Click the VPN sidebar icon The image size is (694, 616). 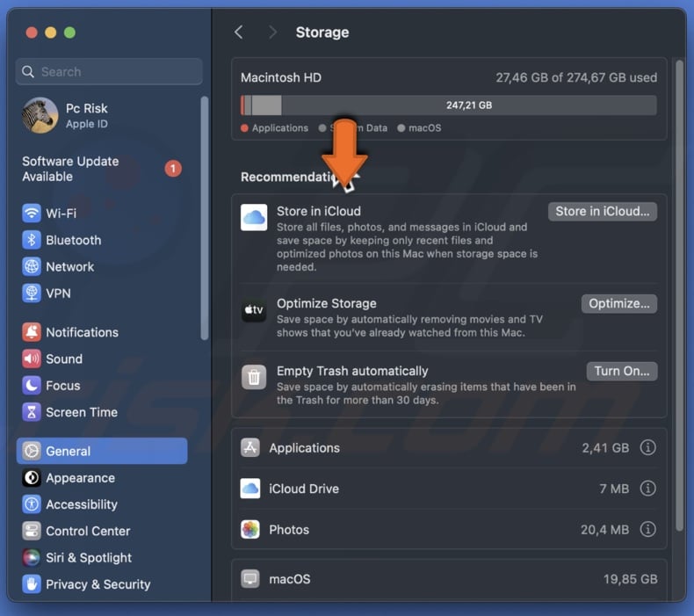click(32, 294)
